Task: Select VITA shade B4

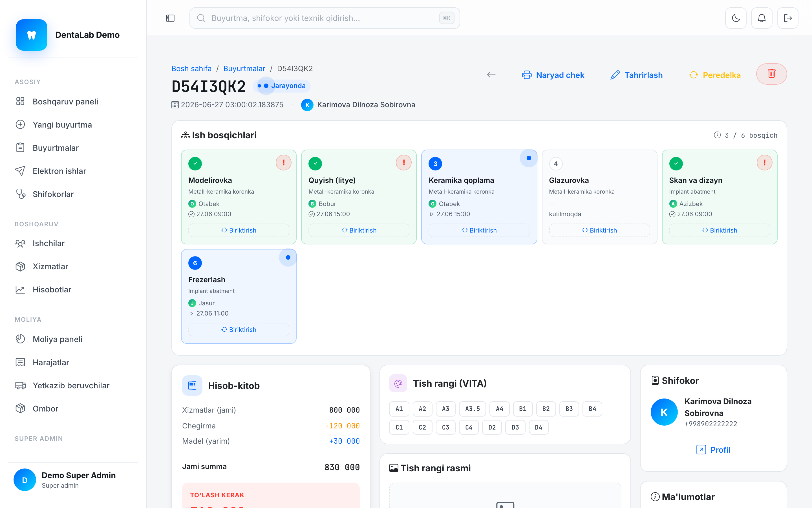Action: coord(592,409)
